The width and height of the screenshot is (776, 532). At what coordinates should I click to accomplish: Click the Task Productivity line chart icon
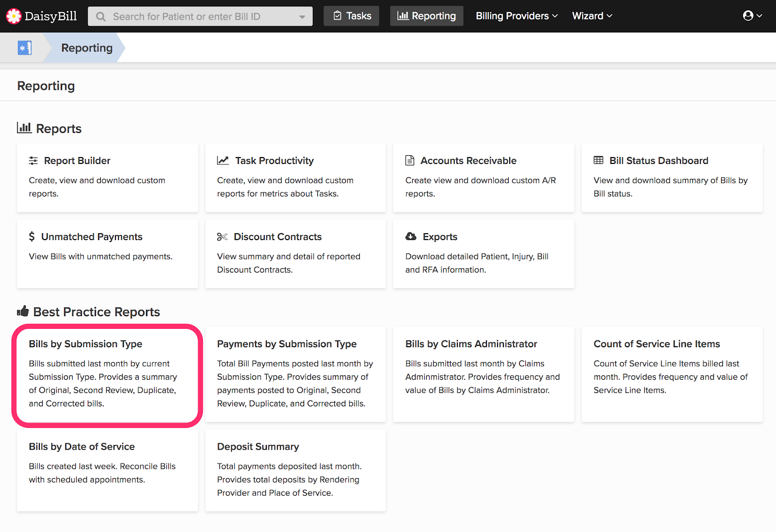click(223, 161)
